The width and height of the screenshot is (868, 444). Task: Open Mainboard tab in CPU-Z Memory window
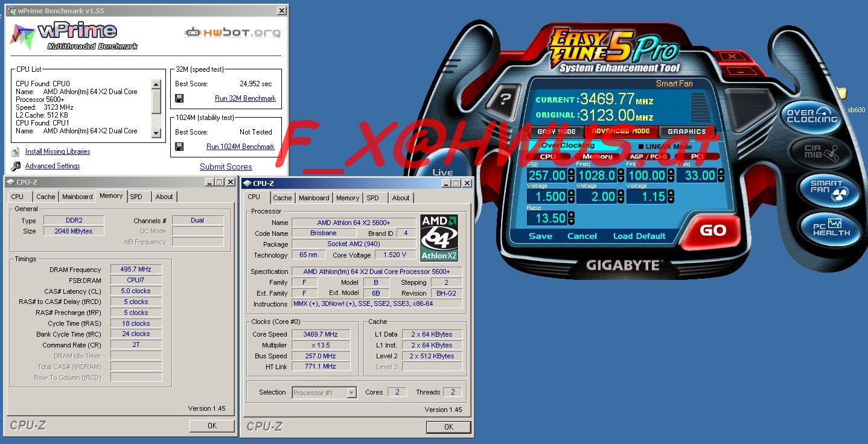click(77, 197)
